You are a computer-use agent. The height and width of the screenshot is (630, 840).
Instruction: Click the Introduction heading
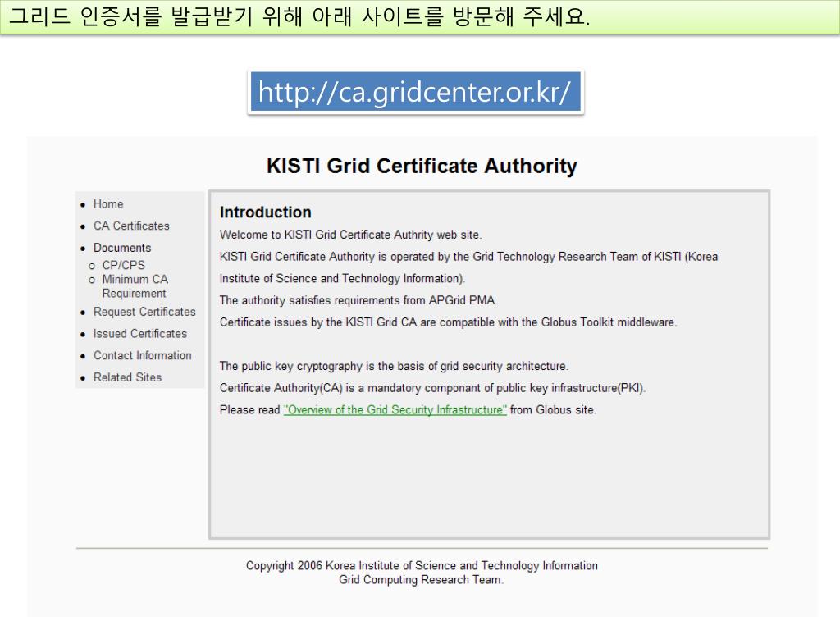pos(265,212)
